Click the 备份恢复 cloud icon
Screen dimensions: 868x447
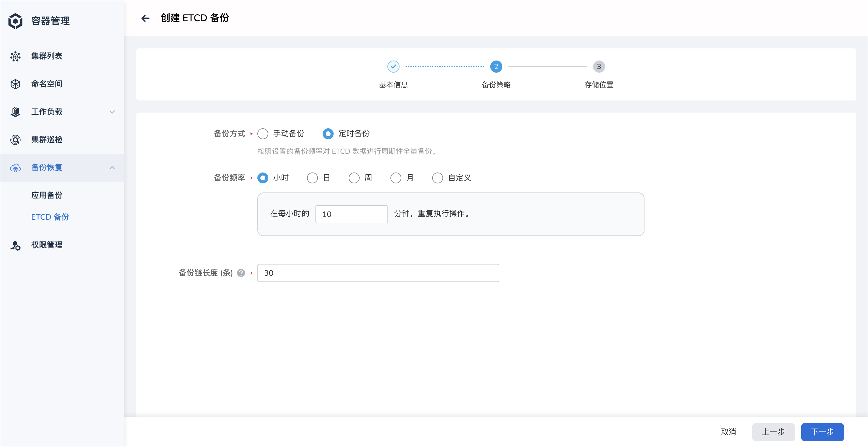[15, 168]
